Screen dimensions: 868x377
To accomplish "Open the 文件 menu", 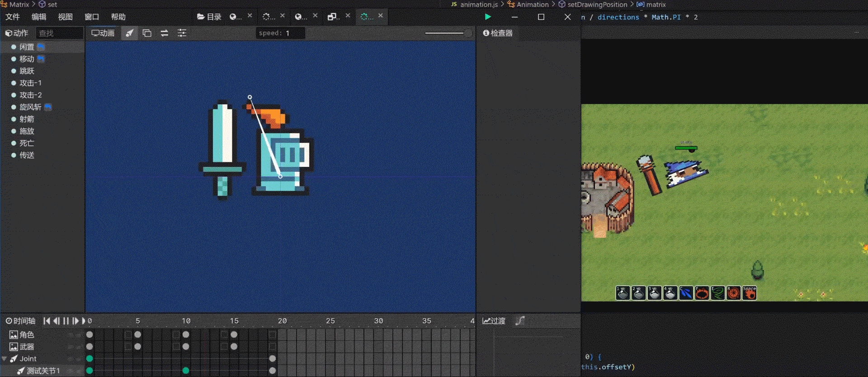I will [13, 17].
